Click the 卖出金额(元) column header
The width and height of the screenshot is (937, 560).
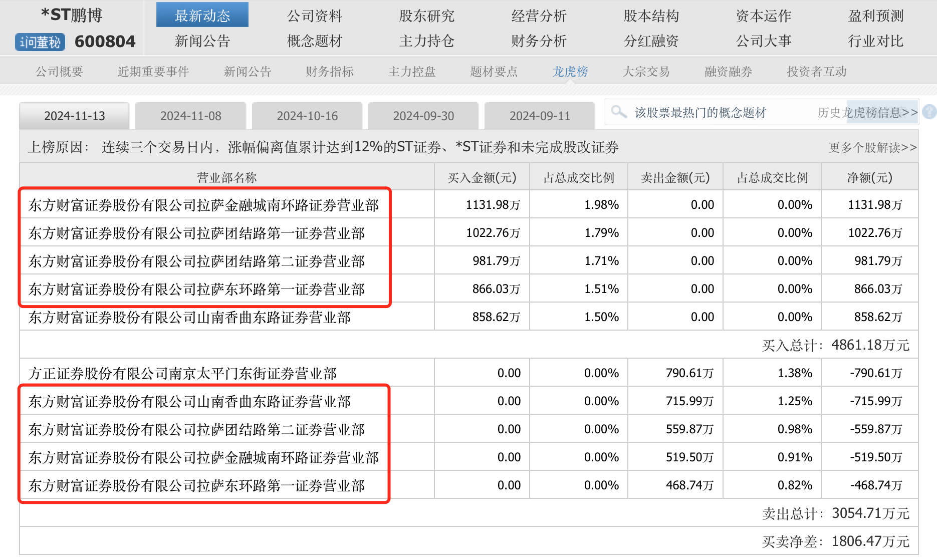[675, 177]
